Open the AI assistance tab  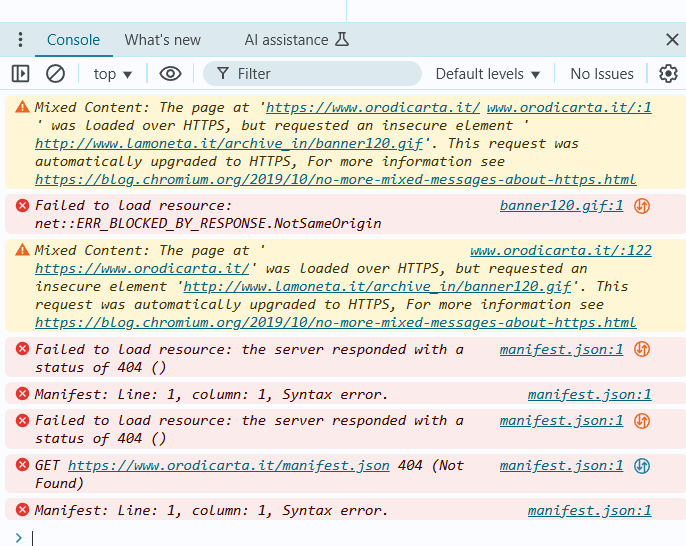(297, 40)
